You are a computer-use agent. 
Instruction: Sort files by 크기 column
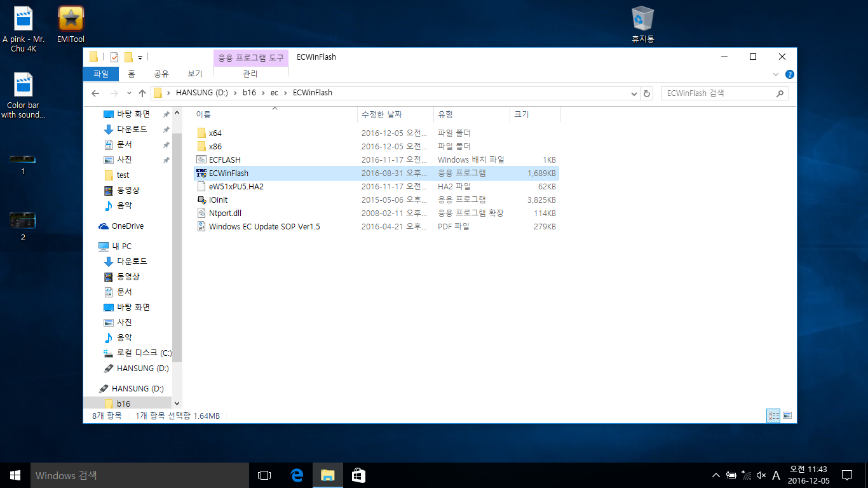535,114
